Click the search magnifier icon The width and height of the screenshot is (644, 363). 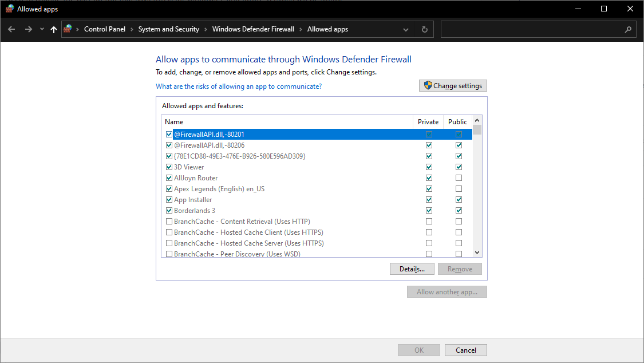[x=629, y=29]
